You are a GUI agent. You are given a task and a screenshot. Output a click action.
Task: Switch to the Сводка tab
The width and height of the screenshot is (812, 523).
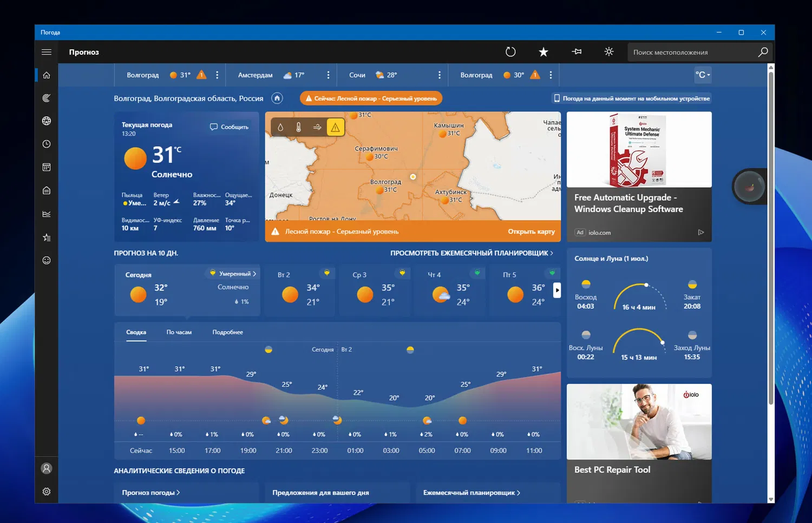[136, 332]
